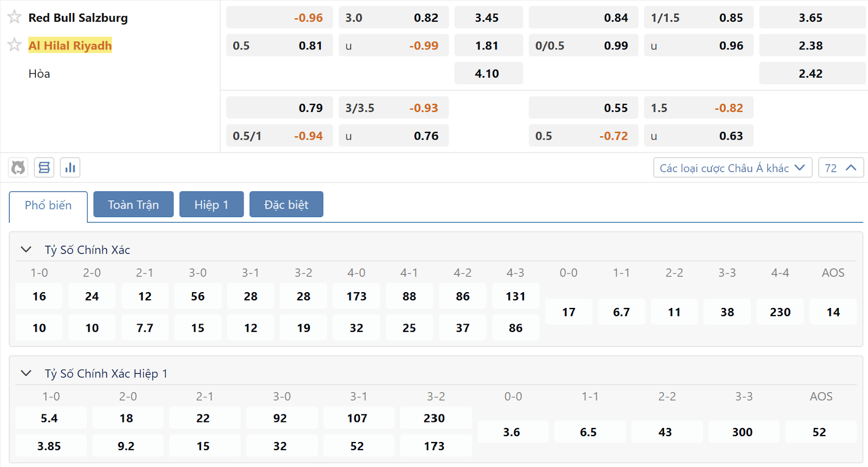Open the bar chart statistics icon
Screen dimensions: 868x467
pyautogui.click(x=70, y=167)
